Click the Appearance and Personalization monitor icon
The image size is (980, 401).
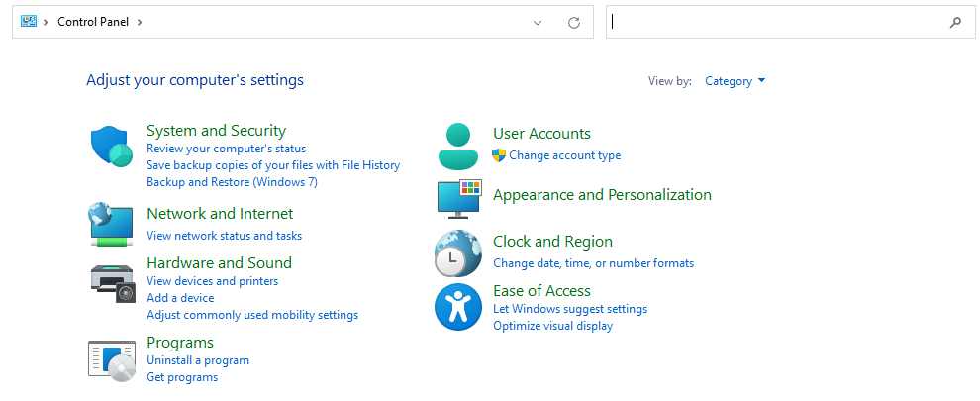point(458,198)
